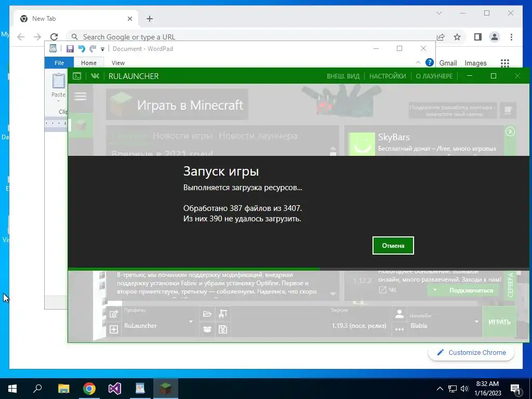
Task: Open Chrome three-dot menu
Action: click(511, 37)
